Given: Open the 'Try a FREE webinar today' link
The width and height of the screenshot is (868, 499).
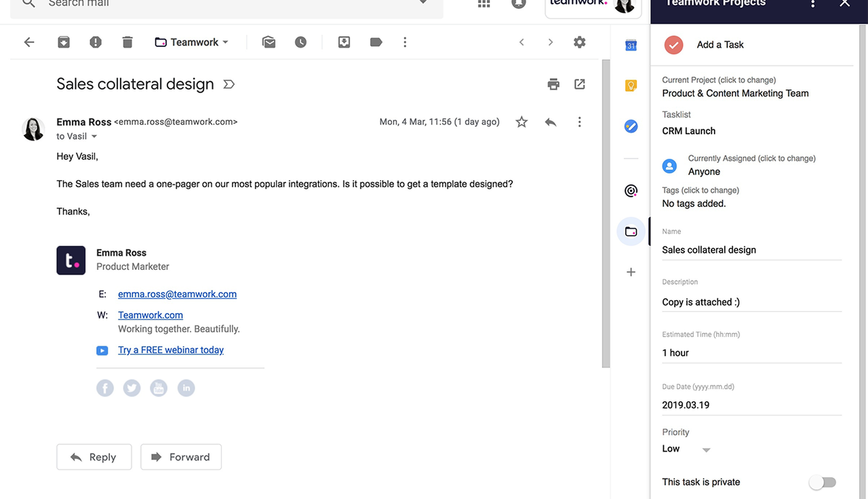Looking at the screenshot, I should coord(170,350).
